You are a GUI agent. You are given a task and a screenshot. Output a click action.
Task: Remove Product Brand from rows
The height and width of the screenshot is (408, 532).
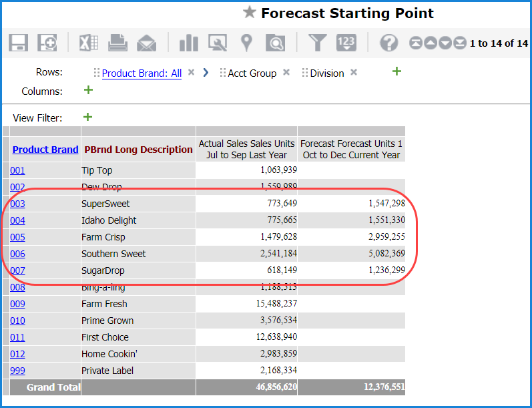pos(192,72)
